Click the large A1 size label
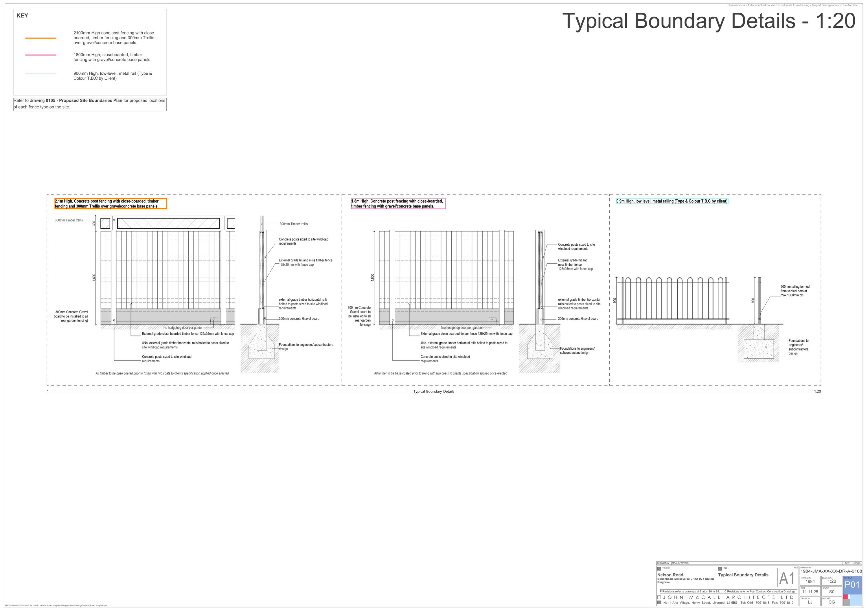 (x=787, y=579)
